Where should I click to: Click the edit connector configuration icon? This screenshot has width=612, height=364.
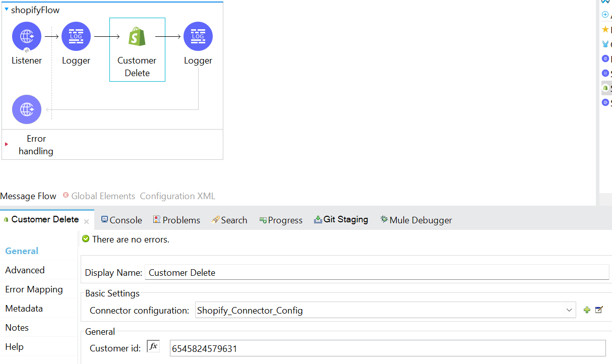(599, 310)
